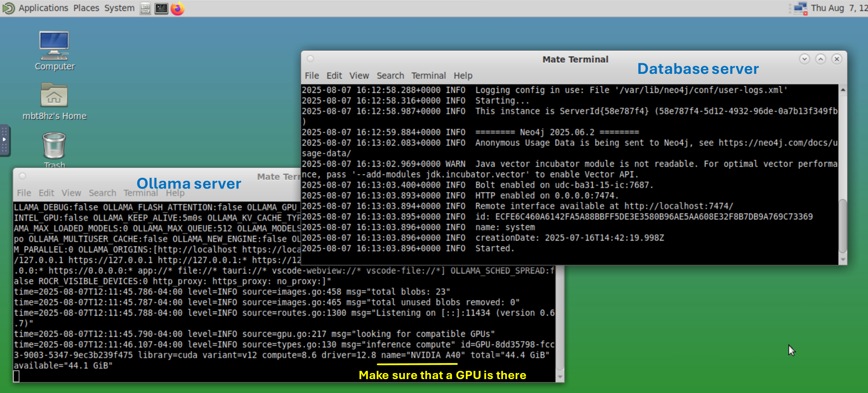Launch the file manager panel icon
This screenshot has height=393, width=868.
(x=145, y=8)
